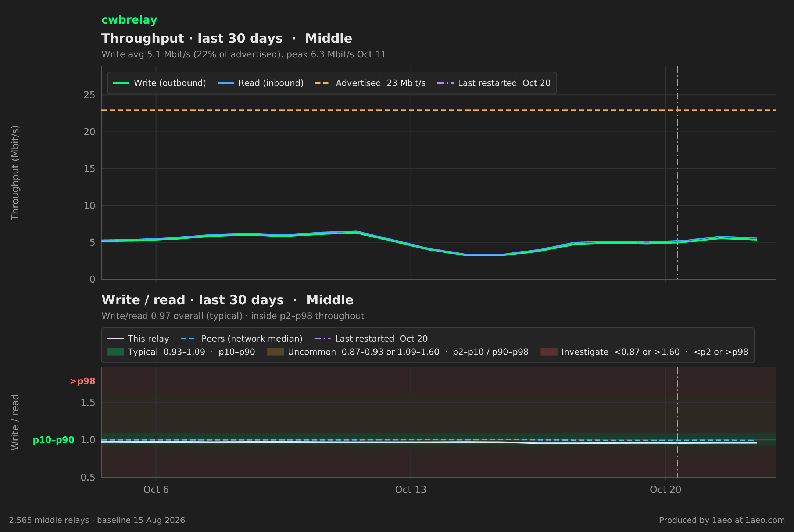Screen dimensions: 794x532
Task: Click the 'Throughput · last 30 days · Middle' title
Action: (x=227, y=38)
